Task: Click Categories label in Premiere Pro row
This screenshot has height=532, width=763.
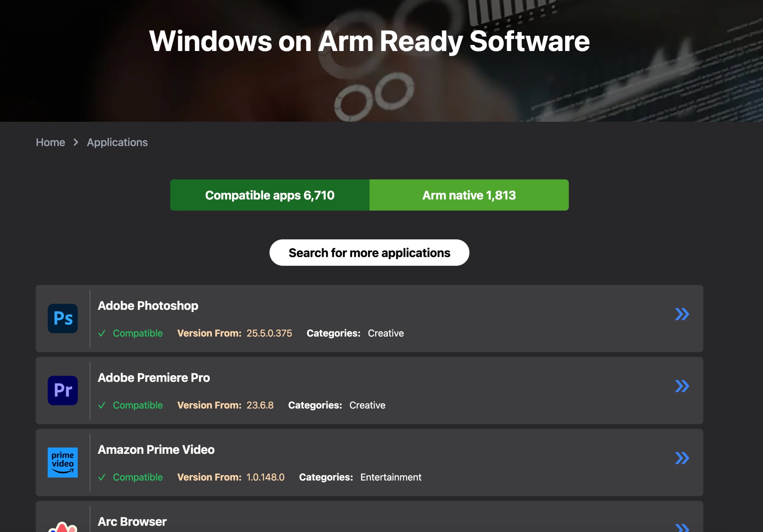Action: point(315,405)
